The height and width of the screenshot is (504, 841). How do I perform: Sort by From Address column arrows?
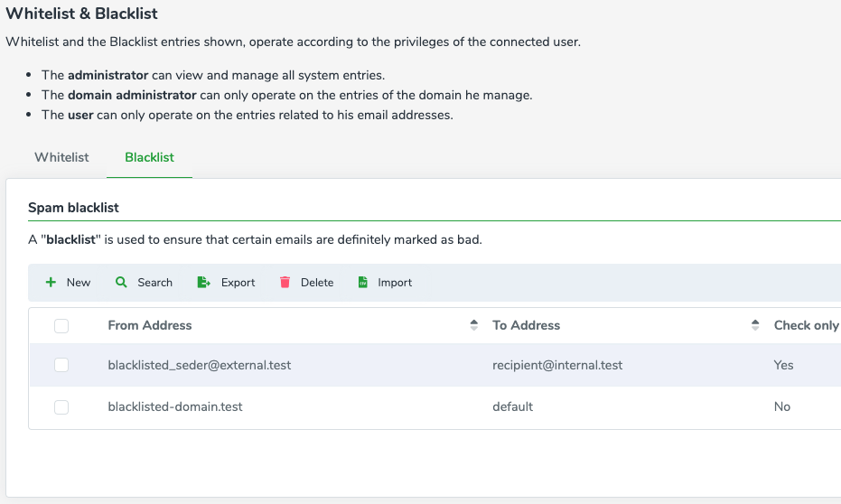tap(474, 326)
